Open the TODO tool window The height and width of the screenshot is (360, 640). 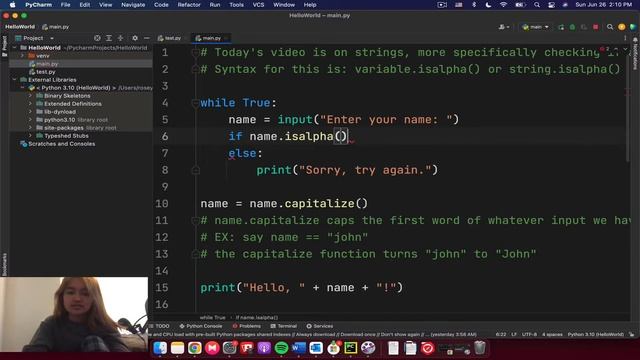click(159, 326)
